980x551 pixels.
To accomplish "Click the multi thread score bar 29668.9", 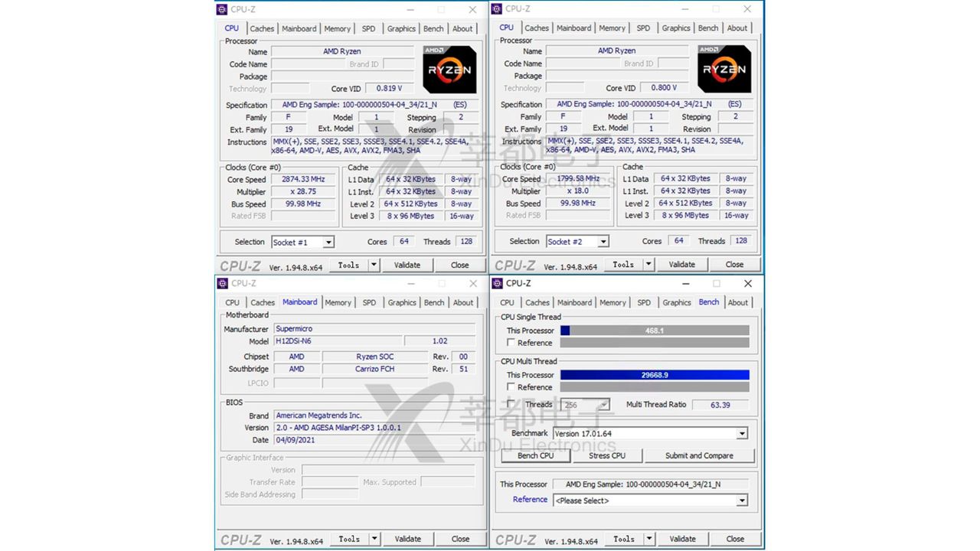I will pos(655,375).
